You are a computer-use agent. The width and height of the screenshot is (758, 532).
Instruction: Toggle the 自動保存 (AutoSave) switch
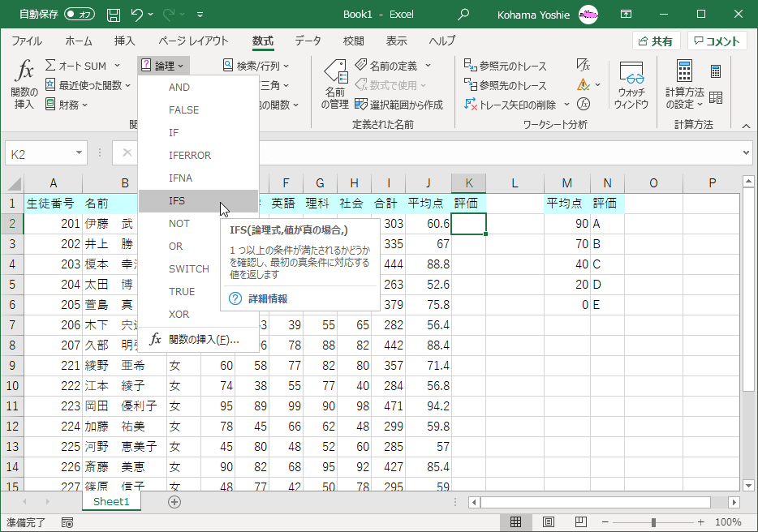pos(80,15)
